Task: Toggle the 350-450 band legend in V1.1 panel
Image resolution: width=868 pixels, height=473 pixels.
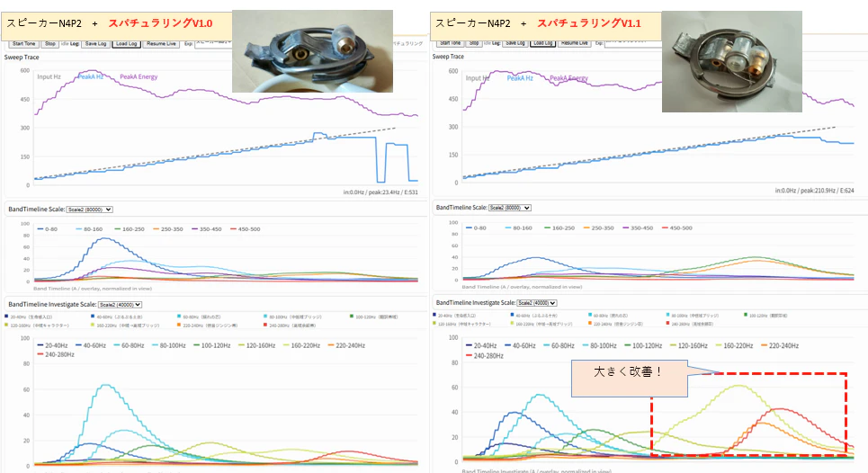Action: click(x=638, y=228)
